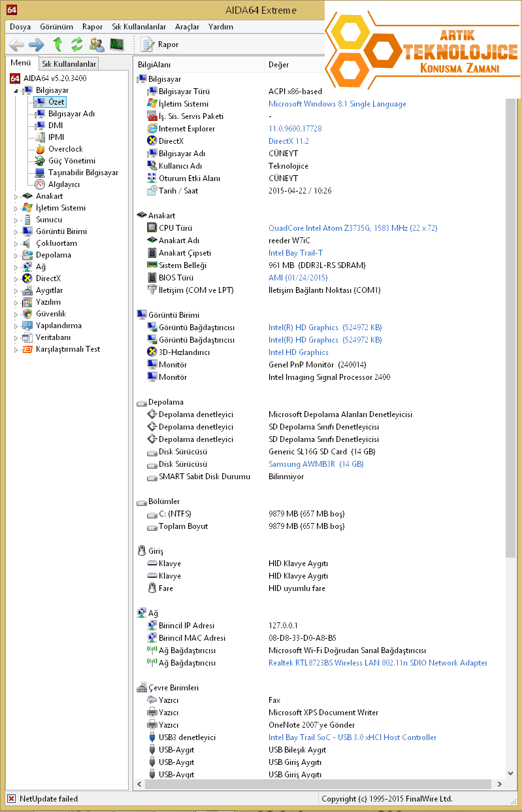Expand the Ağ tree node
The width and height of the screenshot is (522, 812).
[16, 267]
